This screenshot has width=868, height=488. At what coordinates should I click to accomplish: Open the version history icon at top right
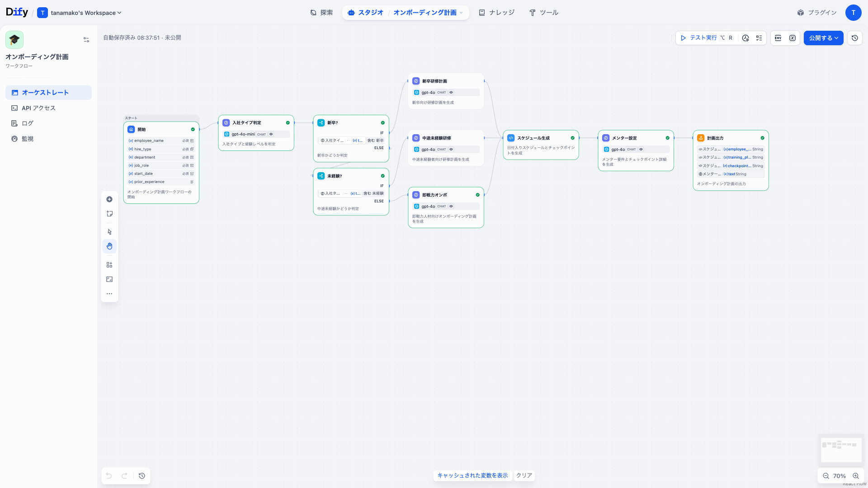click(x=854, y=38)
